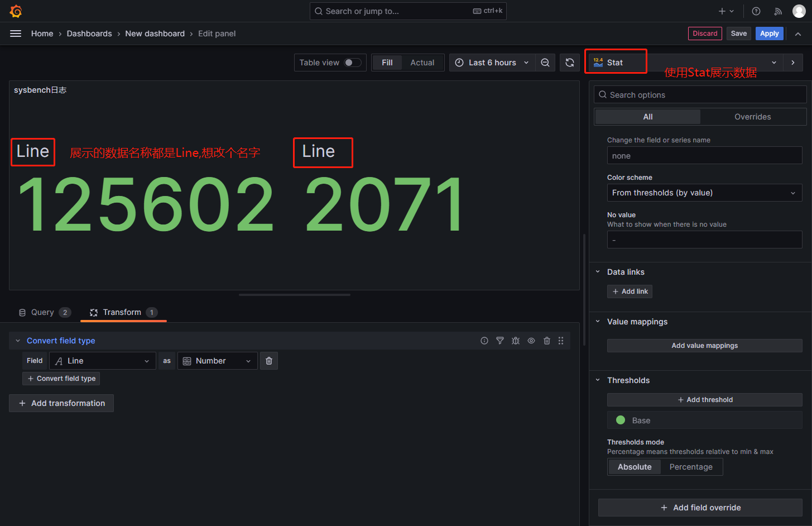This screenshot has height=526, width=812.
Task: Show Convert field type help info
Action: tap(484, 341)
